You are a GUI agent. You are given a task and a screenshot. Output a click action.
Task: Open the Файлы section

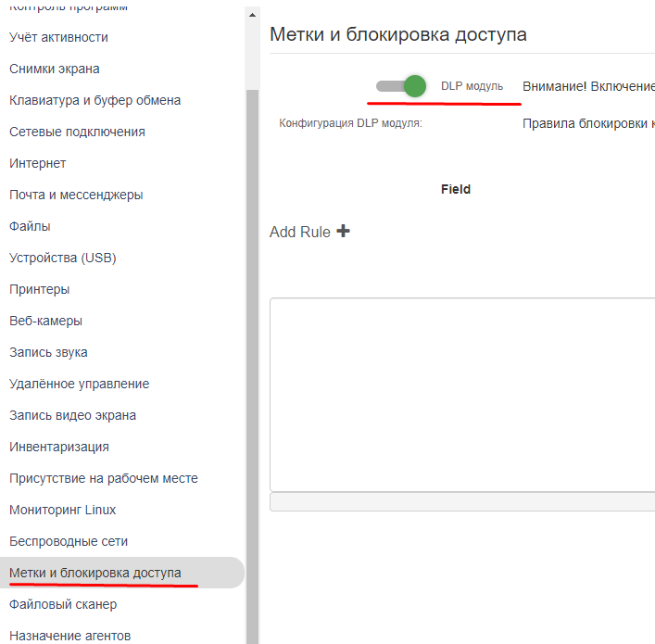30,226
